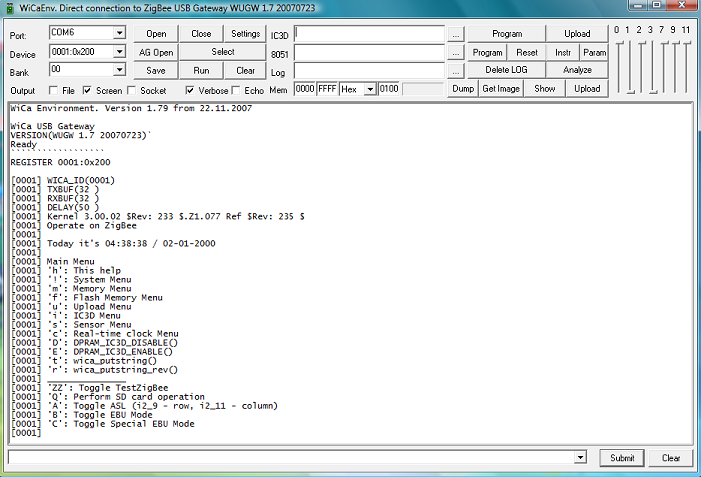Click the slider labeled 7
Screen dimensions: 701x477
(x=664, y=67)
